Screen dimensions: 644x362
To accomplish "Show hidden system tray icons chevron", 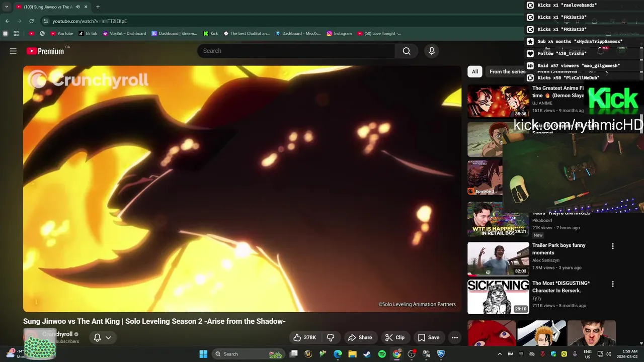I will 500,354.
